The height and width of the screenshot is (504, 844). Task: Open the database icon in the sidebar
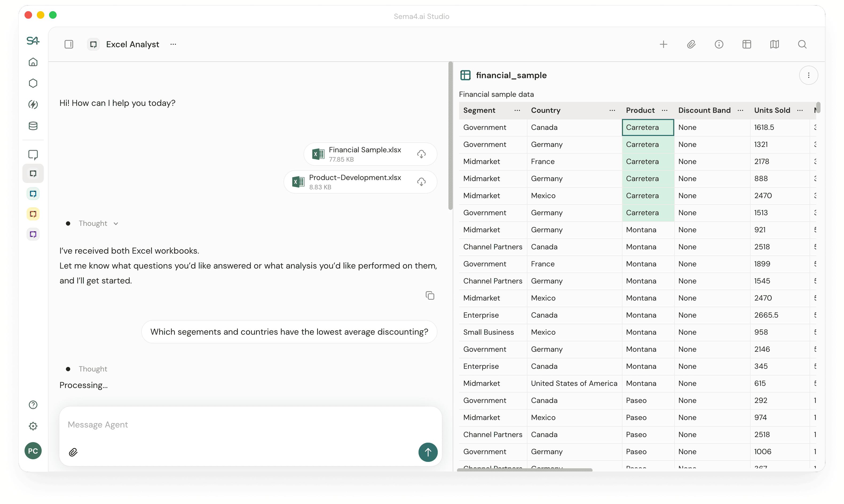click(x=33, y=126)
